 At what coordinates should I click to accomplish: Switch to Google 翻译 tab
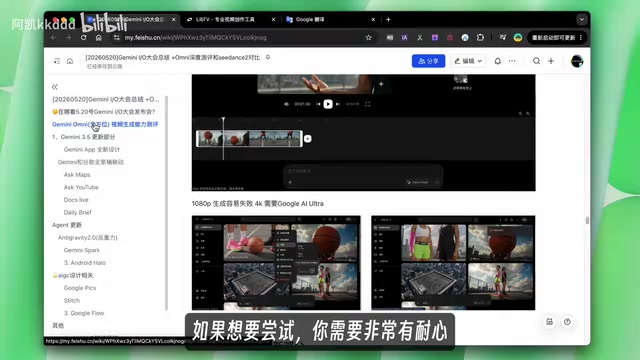pos(310,19)
